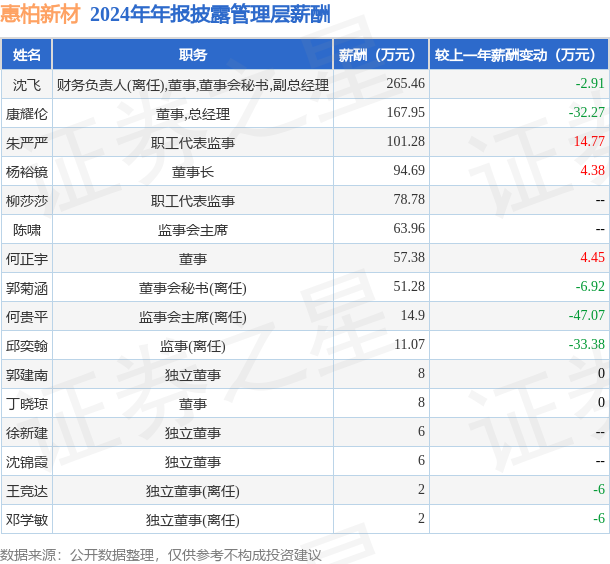610x564 pixels.
Task: Click the change value -6.92
Action: click(x=590, y=286)
